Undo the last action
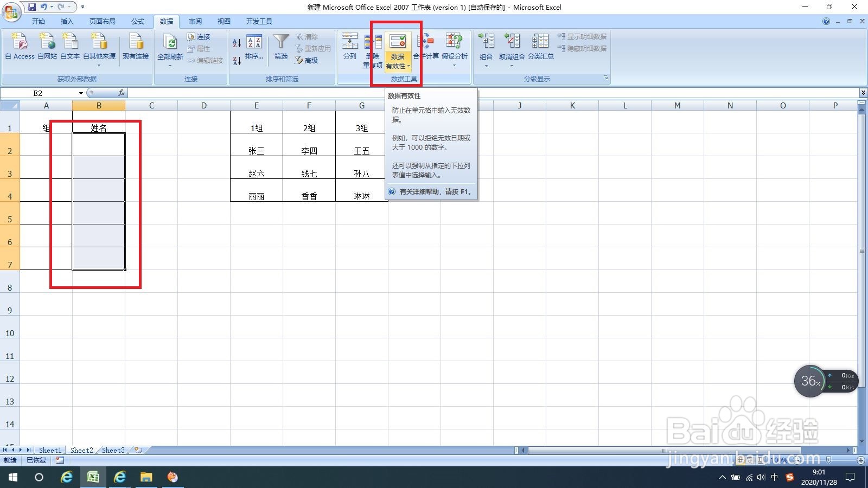 click(x=43, y=7)
